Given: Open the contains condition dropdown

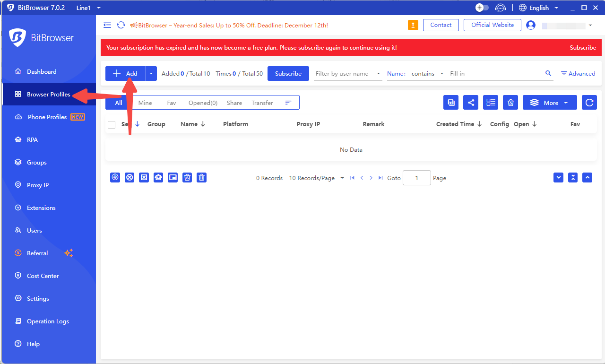Looking at the screenshot, I should click(x=428, y=73).
